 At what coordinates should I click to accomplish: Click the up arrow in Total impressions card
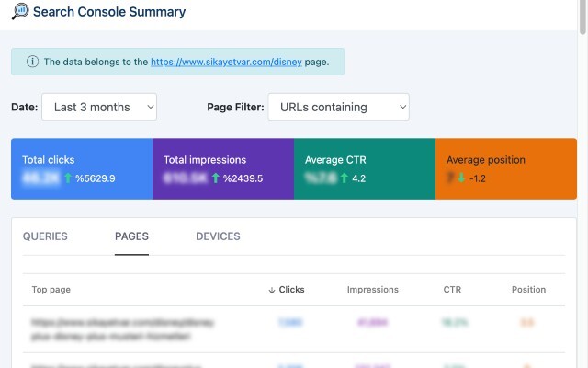215,178
